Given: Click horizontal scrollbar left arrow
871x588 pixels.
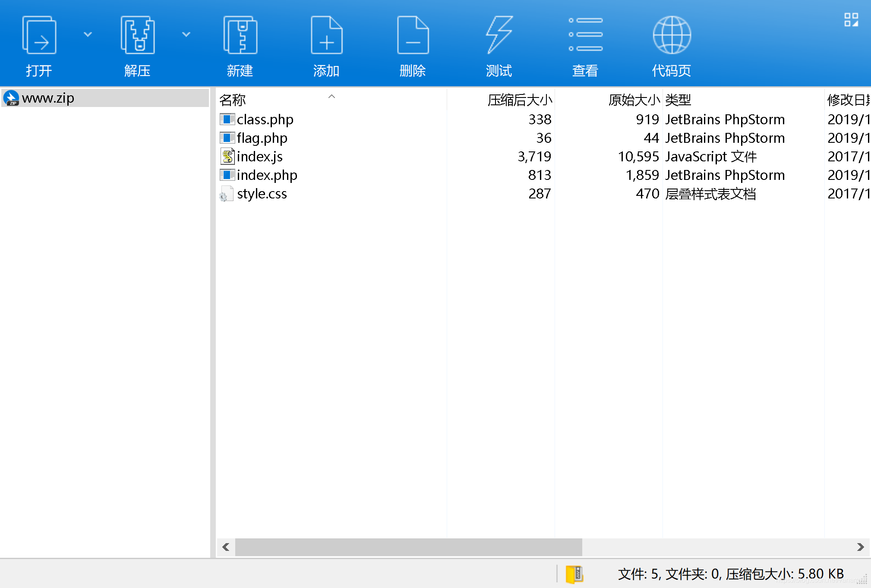Looking at the screenshot, I should 226,547.
